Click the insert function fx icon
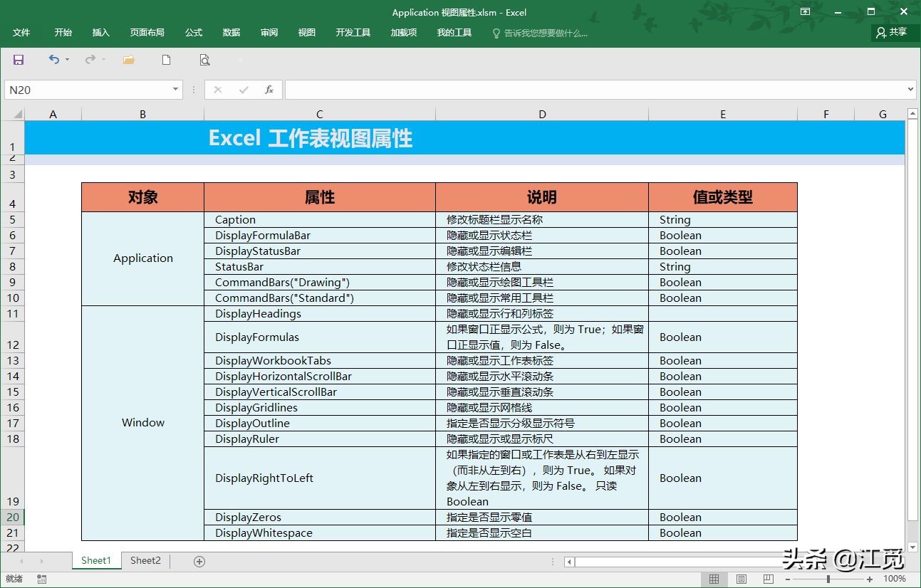Screen dimensions: 921x588 269,90
